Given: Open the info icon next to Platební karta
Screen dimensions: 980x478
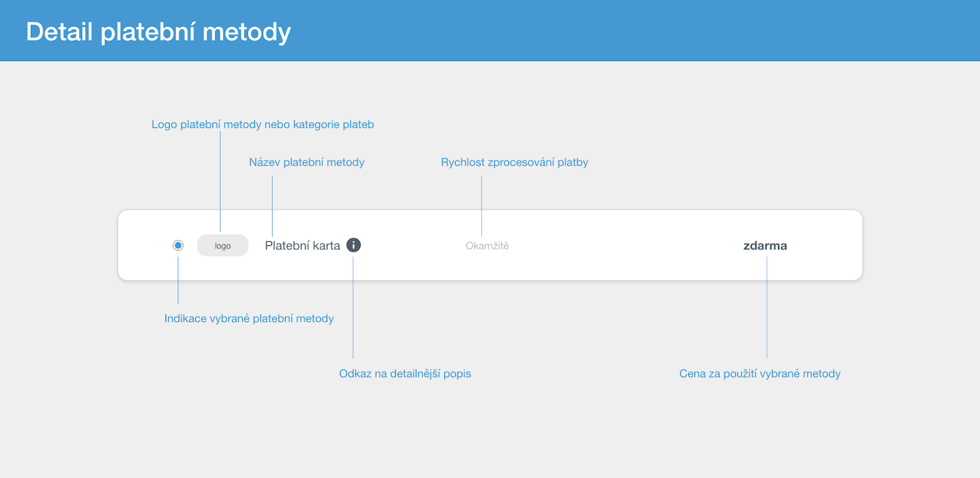Looking at the screenshot, I should pos(353,245).
